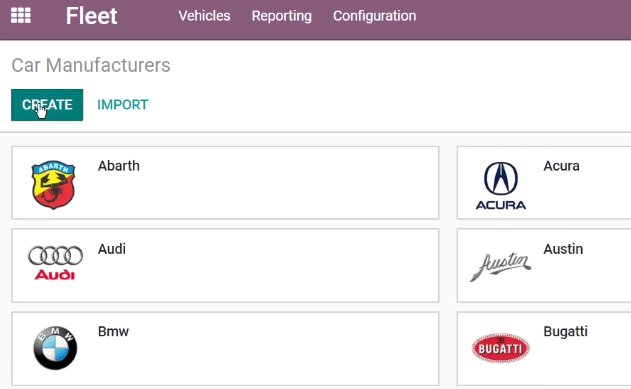Viewport: 631px width, 389px height.
Task: Open the Reporting menu
Action: [282, 16]
